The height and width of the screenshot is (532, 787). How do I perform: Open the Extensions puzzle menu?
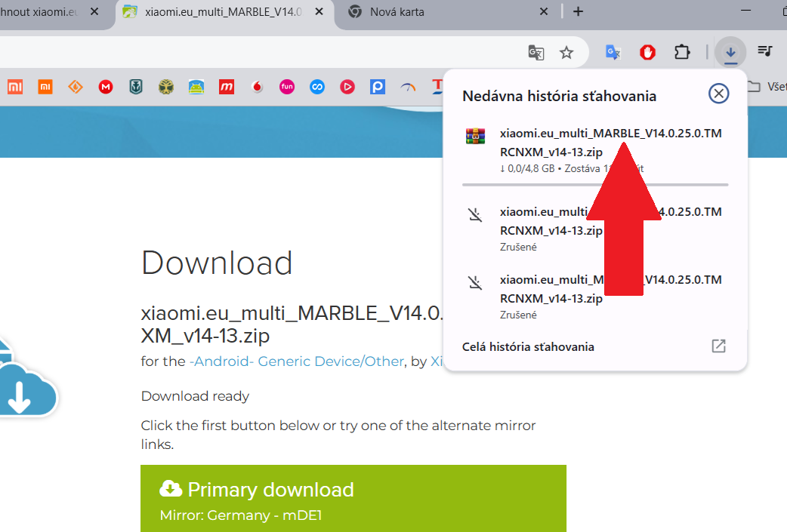tap(682, 52)
